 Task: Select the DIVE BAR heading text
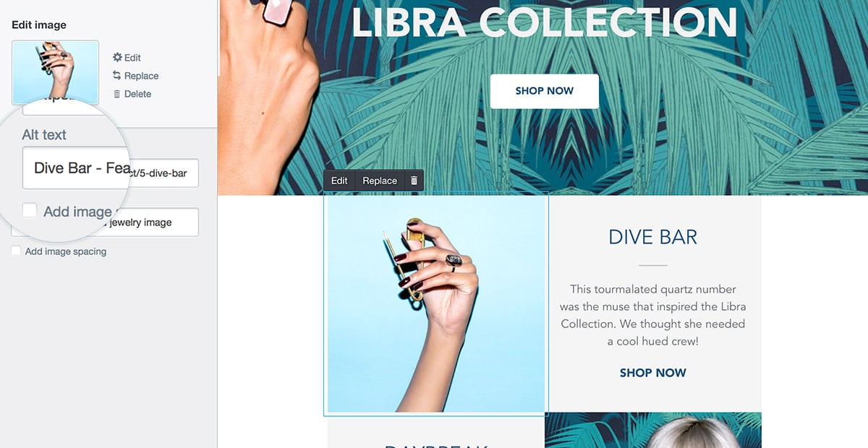pos(653,237)
